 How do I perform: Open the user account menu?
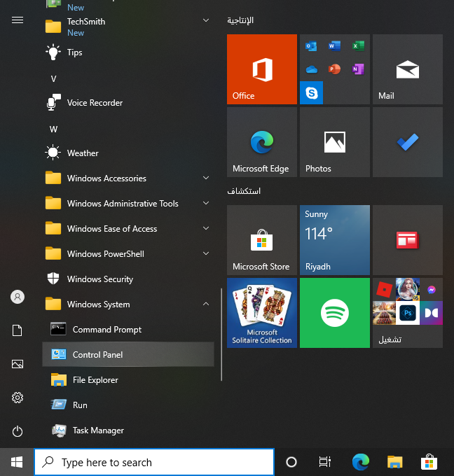coord(18,297)
